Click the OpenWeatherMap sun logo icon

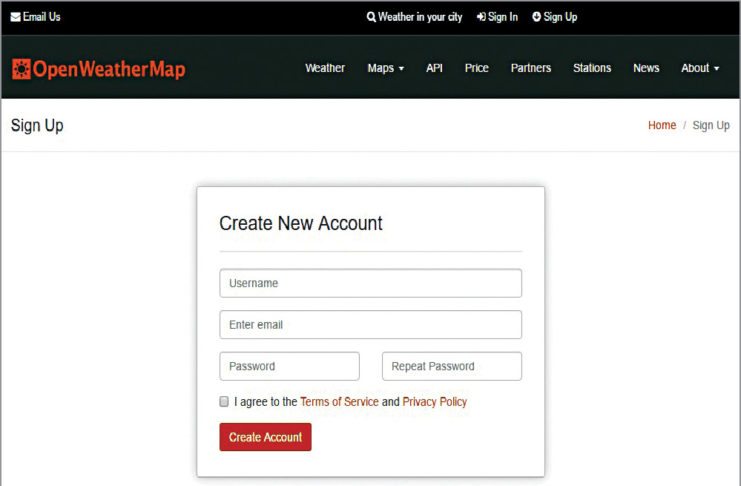tap(21, 69)
